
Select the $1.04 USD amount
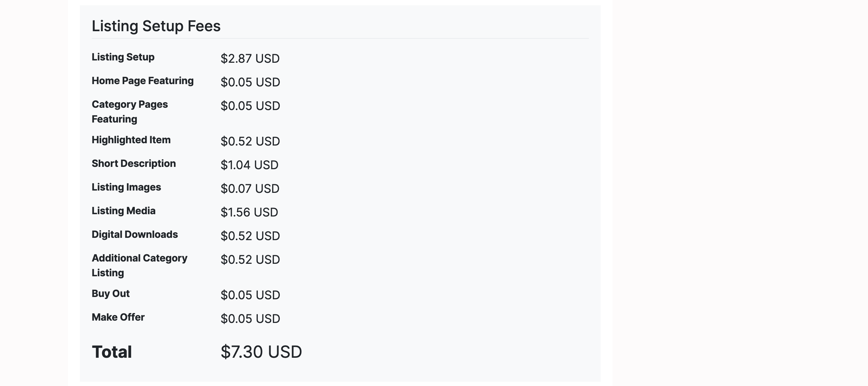pos(249,165)
